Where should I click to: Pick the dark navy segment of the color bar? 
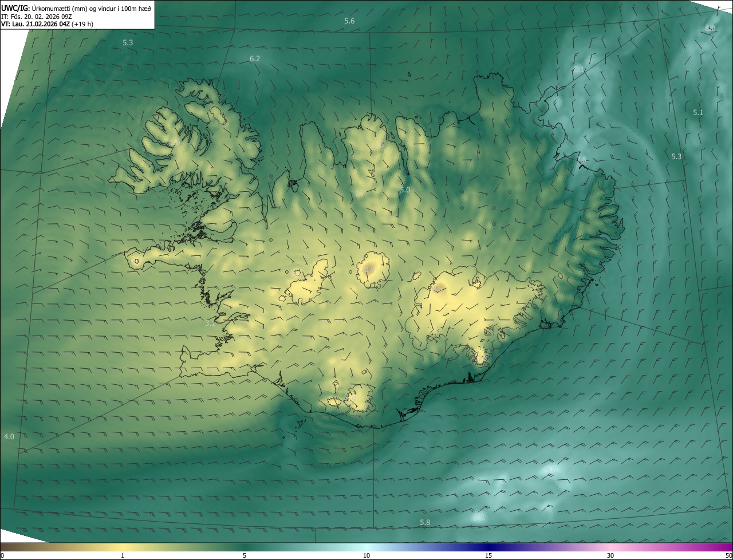[x=488, y=547]
